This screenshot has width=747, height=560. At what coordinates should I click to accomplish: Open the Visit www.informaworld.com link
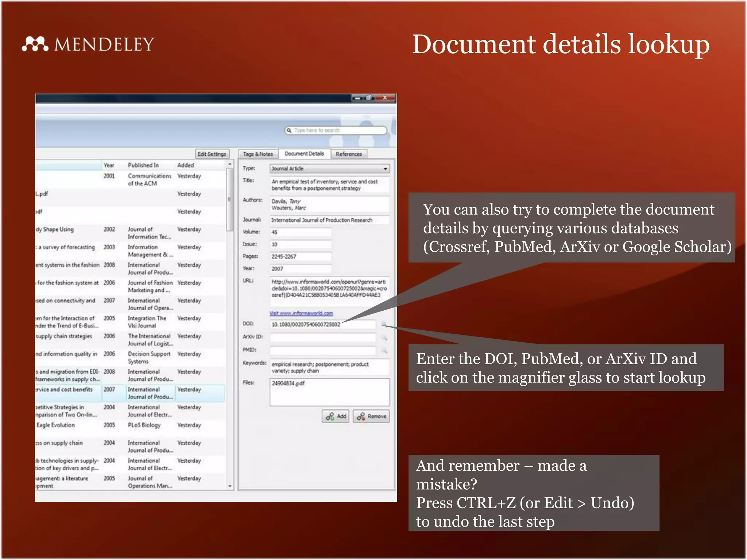(x=301, y=313)
